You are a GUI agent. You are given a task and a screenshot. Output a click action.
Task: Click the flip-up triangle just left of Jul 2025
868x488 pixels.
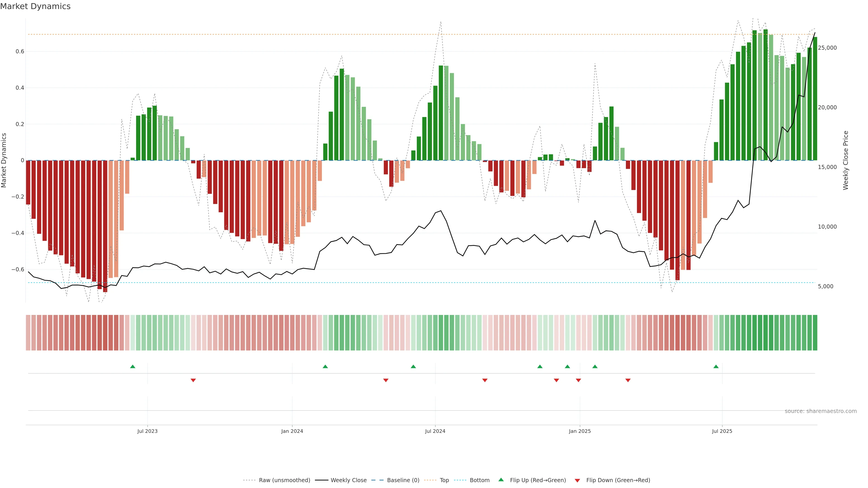pos(716,366)
